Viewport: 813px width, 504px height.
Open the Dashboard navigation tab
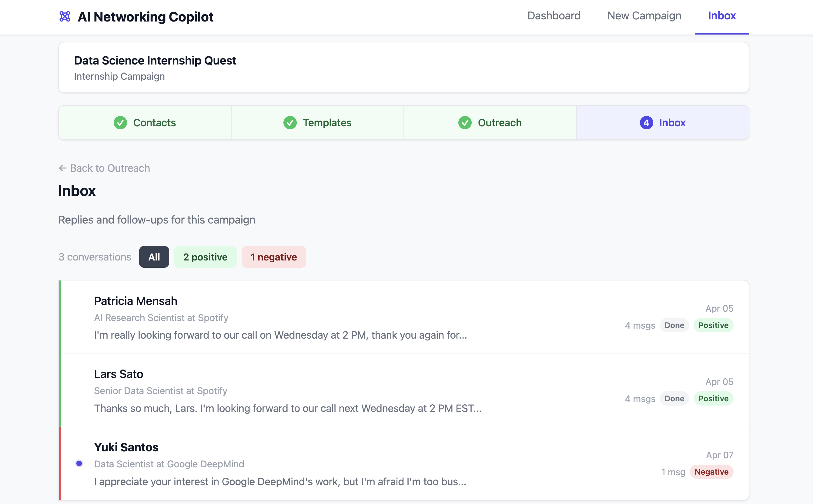554,16
